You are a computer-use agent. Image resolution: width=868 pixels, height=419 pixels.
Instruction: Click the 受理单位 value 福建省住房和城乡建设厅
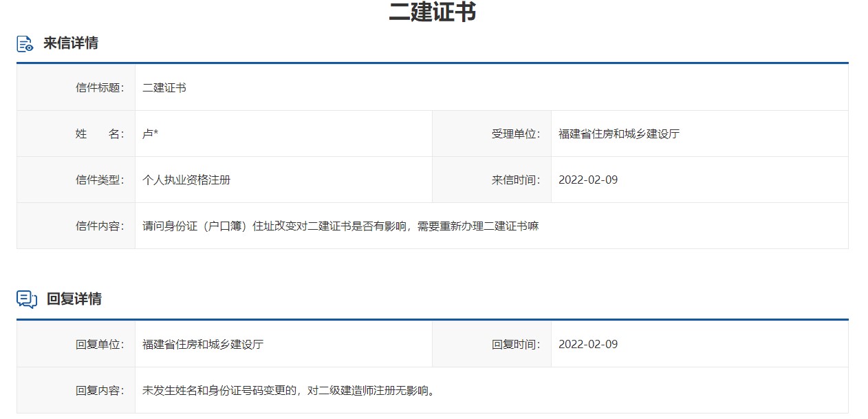point(619,134)
